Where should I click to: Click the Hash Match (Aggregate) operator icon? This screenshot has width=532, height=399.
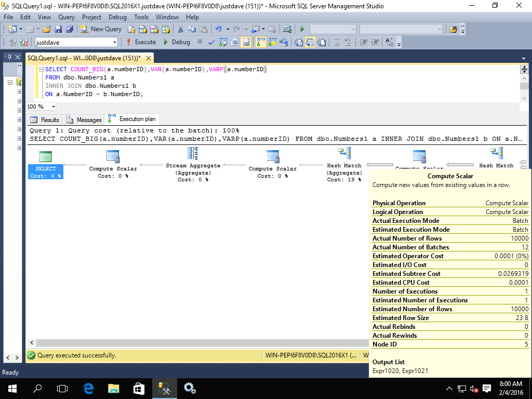344,153
